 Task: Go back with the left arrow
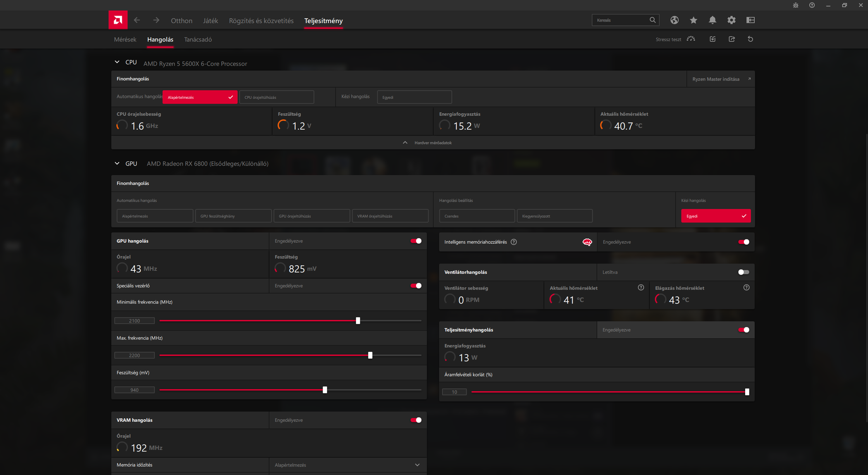(137, 20)
